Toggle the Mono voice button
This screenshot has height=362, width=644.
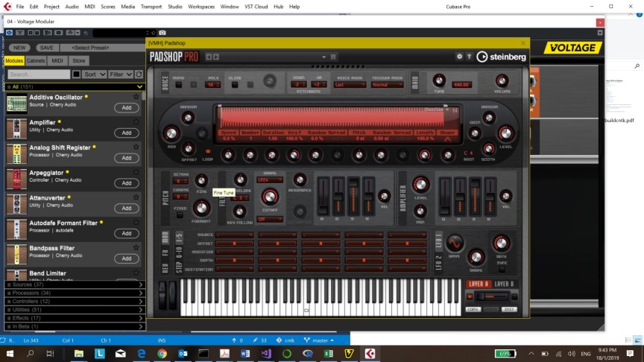[178, 85]
